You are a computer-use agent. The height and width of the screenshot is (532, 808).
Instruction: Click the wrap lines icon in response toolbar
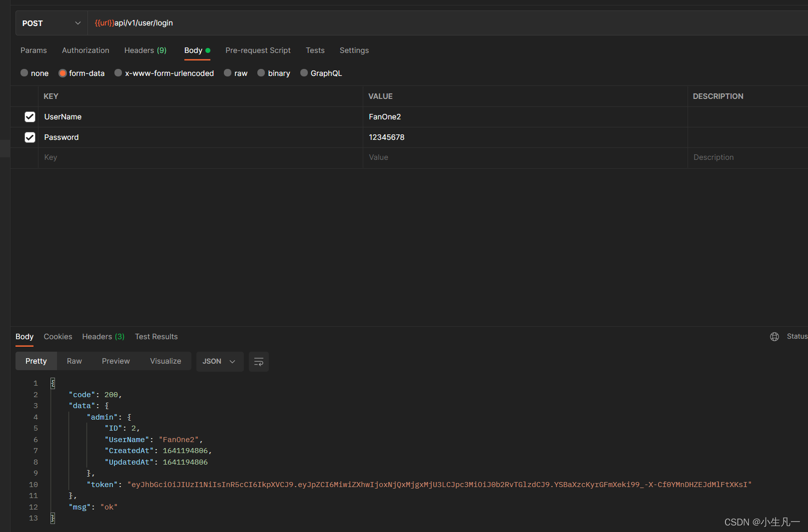click(x=259, y=362)
